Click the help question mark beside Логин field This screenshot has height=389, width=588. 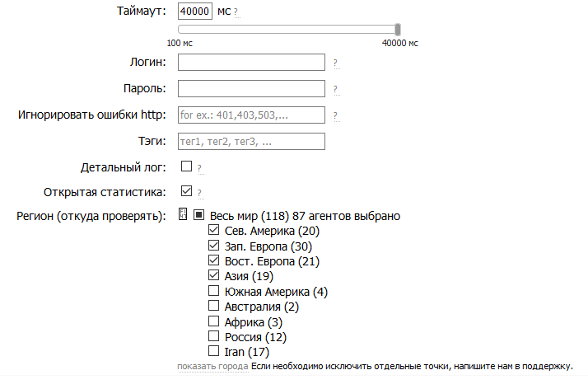(x=336, y=63)
